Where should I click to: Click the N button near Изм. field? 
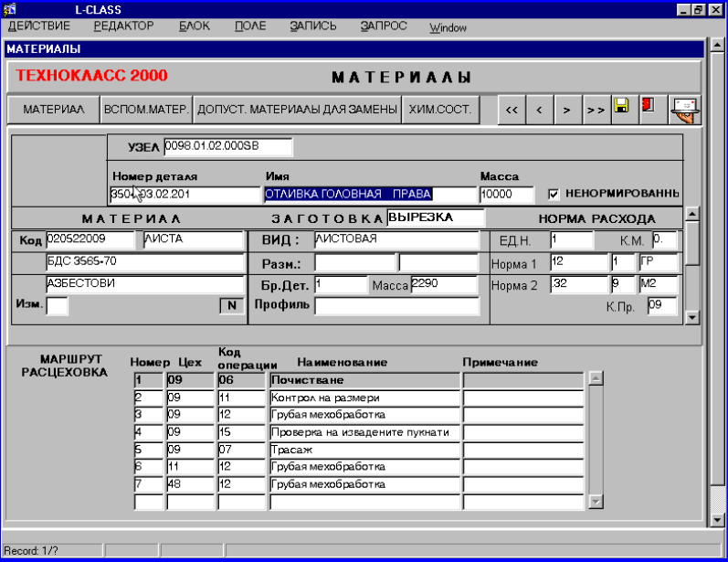pyautogui.click(x=232, y=305)
